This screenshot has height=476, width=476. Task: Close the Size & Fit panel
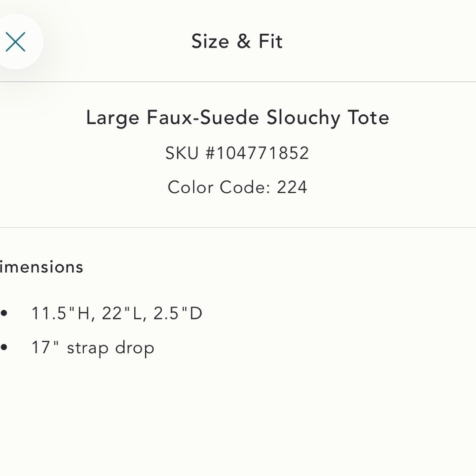(x=16, y=42)
